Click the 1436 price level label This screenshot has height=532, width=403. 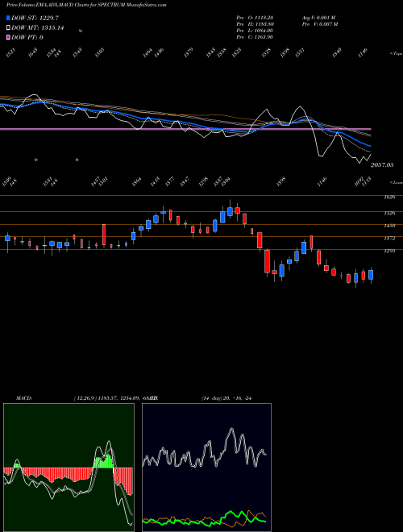tap(389, 226)
